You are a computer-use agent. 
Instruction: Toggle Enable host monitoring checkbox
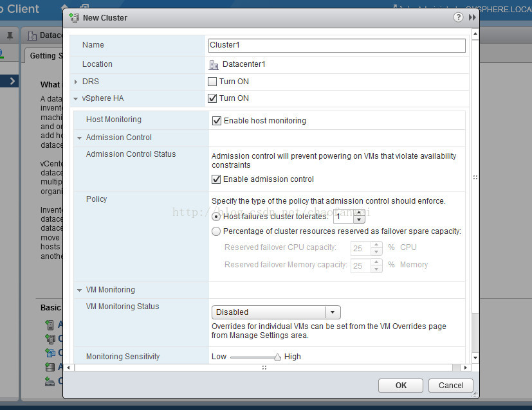(216, 121)
